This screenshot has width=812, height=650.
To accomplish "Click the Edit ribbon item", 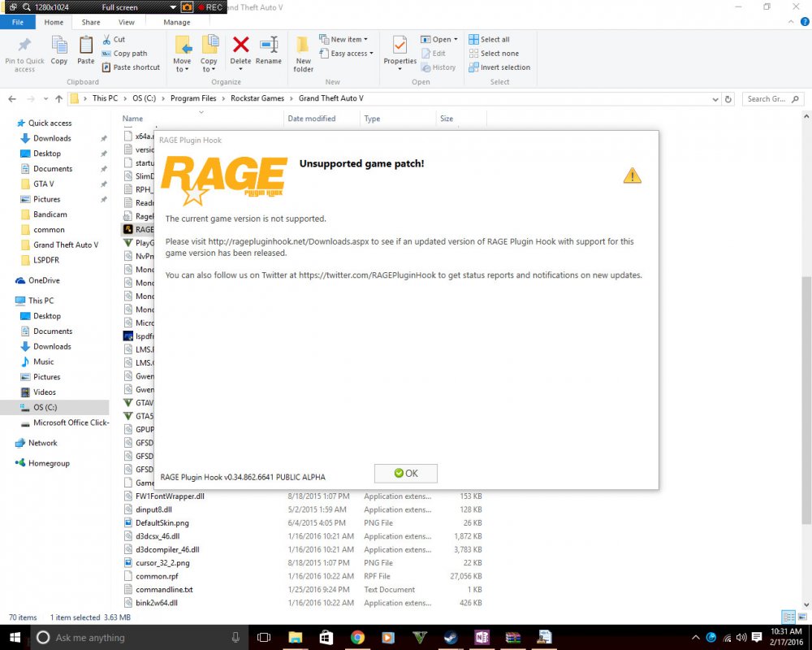I will 434,54.
